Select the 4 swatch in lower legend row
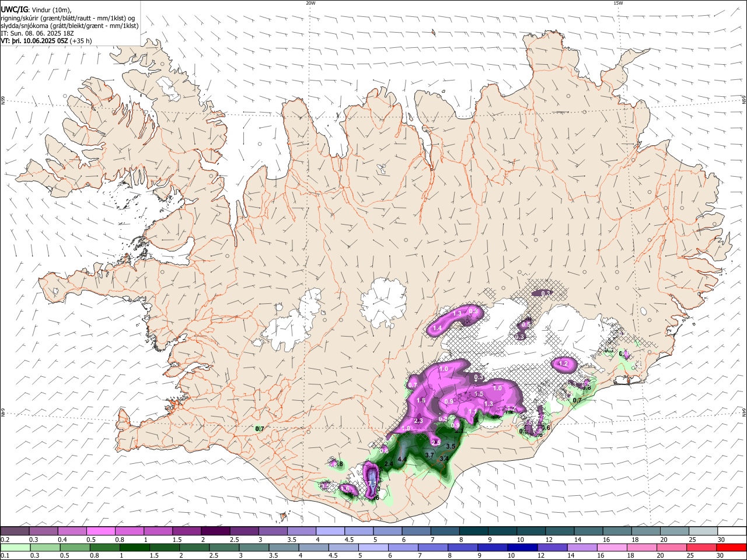Viewport: 747px width, 560px height. [x=313, y=547]
